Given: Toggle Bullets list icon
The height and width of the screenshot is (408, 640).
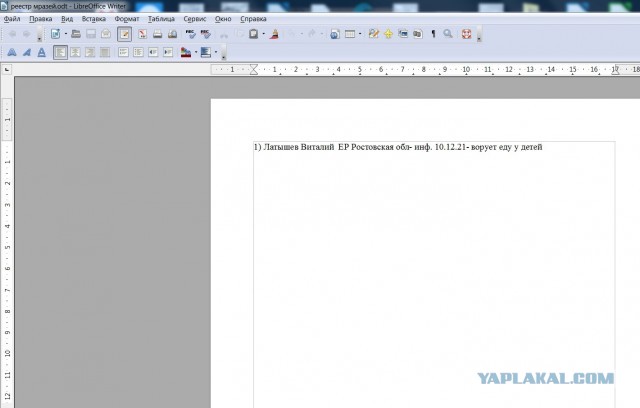Looking at the screenshot, I should [138, 52].
